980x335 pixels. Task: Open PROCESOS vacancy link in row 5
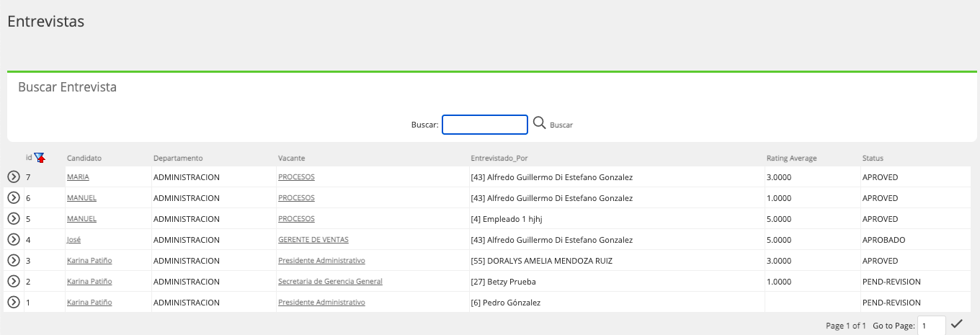pos(296,219)
